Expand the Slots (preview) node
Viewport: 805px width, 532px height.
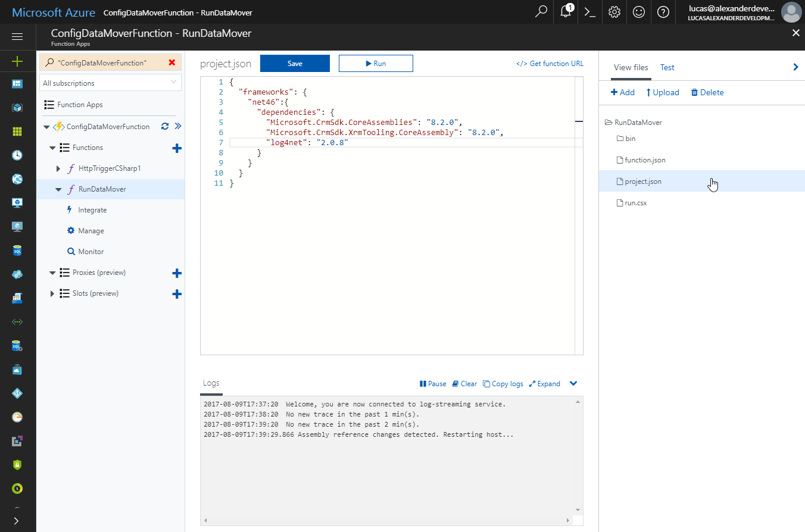click(52, 293)
